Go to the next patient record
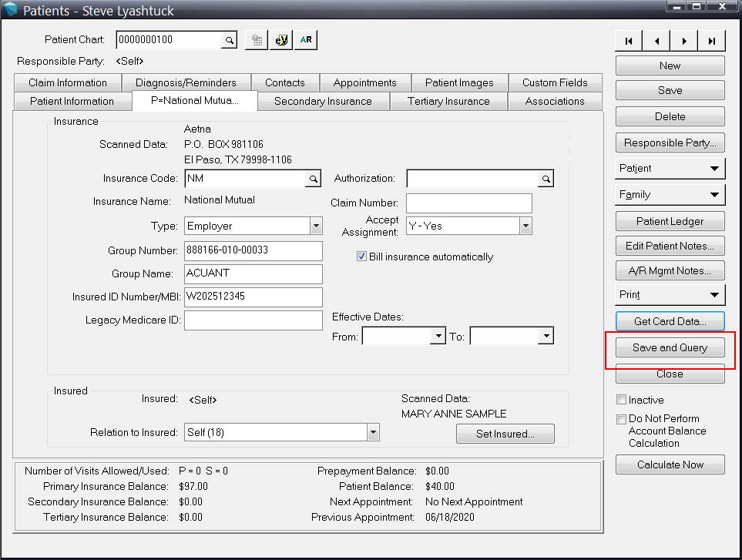The image size is (742, 560). 683,41
